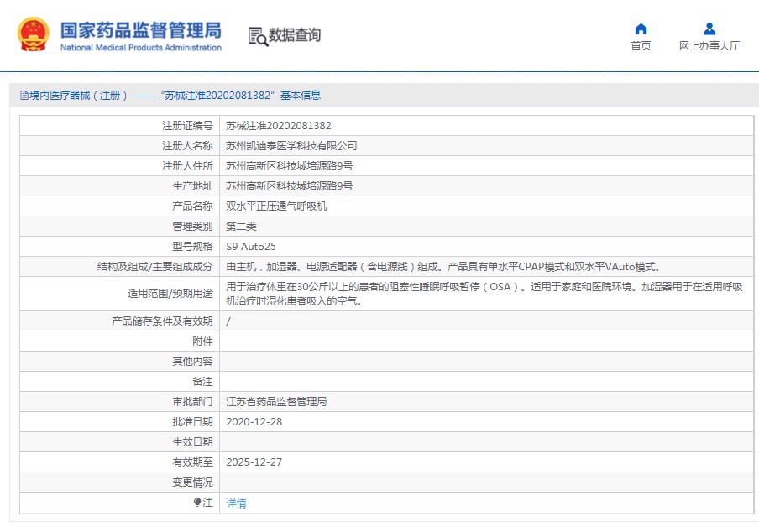This screenshot has height=532, width=759.
Task: Click the 首页 label
Action: [x=641, y=45]
